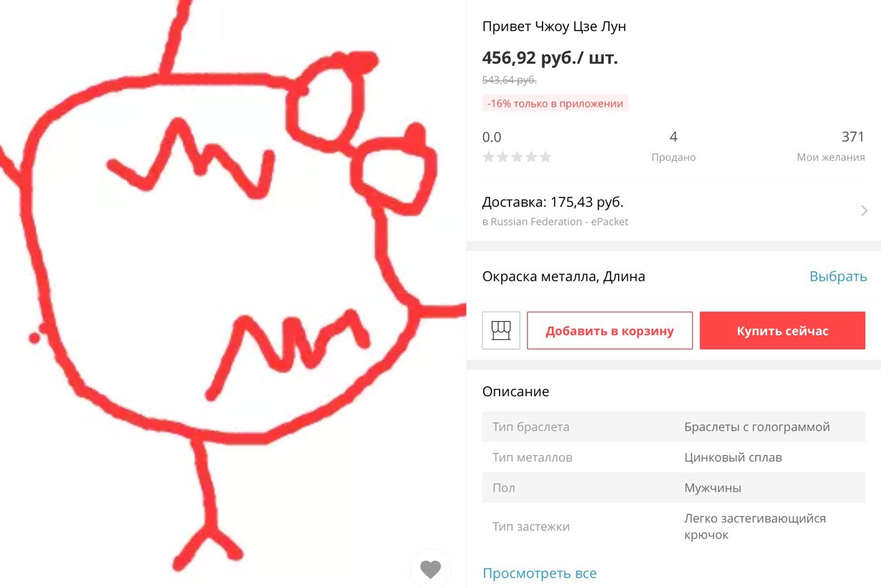Select the "-16% только в приложении" badge
The height and width of the screenshot is (588, 881).
tap(555, 103)
